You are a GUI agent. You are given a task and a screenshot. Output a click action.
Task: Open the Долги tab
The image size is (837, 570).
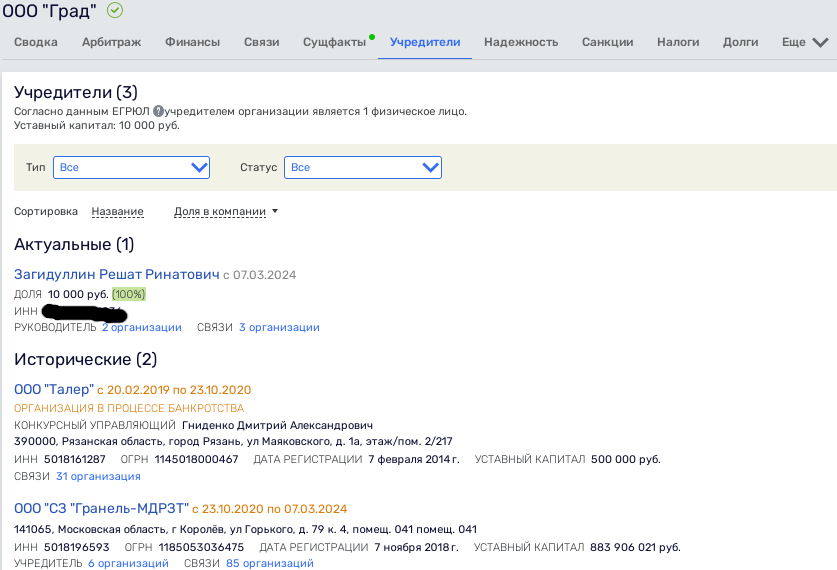click(x=740, y=43)
